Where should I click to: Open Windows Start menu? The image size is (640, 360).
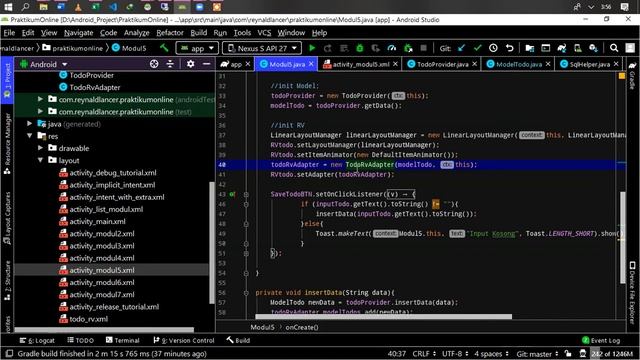pos(8,7)
